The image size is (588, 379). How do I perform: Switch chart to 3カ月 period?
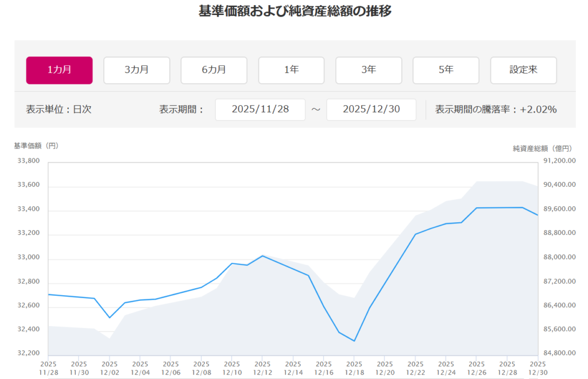137,70
